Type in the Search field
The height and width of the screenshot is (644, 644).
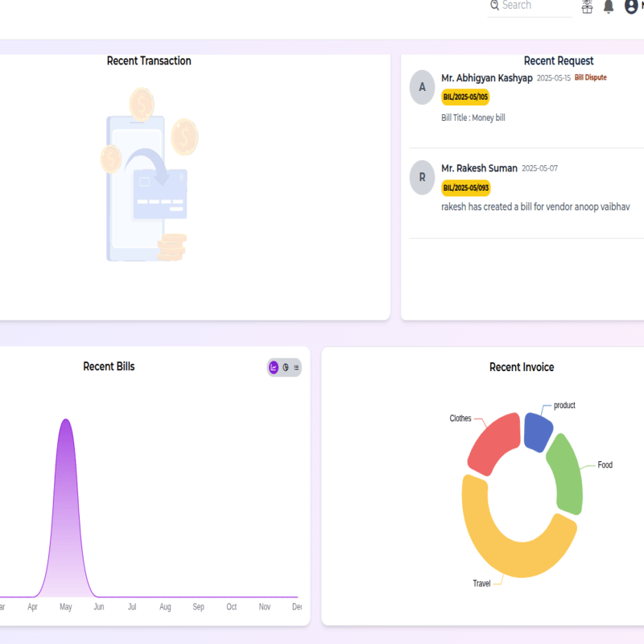[x=535, y=6]
